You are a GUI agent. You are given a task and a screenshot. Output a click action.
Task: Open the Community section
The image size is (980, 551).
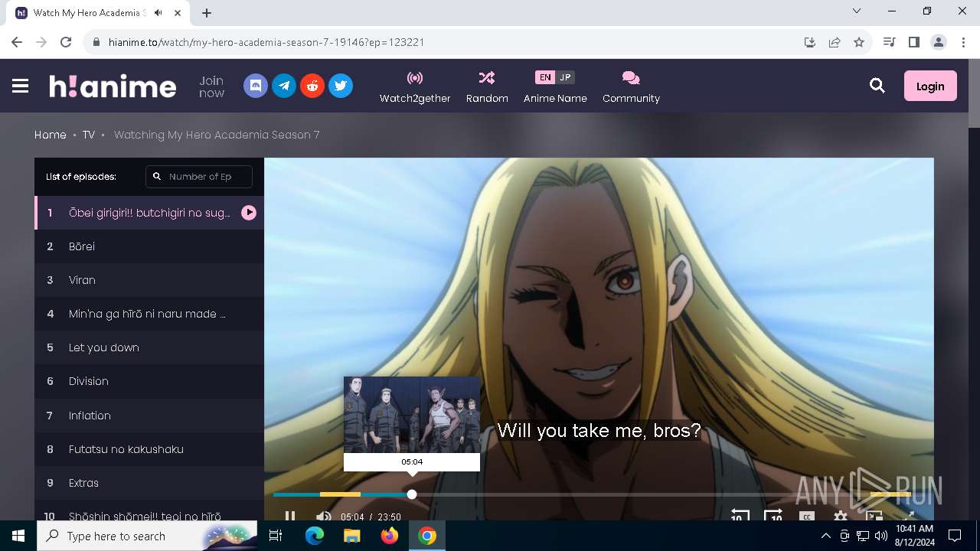pos(631,86)
